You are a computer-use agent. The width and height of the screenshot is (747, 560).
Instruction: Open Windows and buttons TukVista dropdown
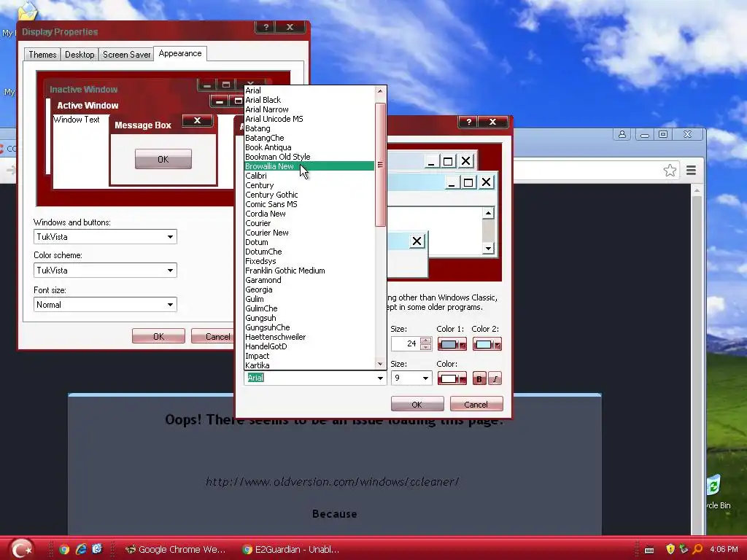(170, 237)
